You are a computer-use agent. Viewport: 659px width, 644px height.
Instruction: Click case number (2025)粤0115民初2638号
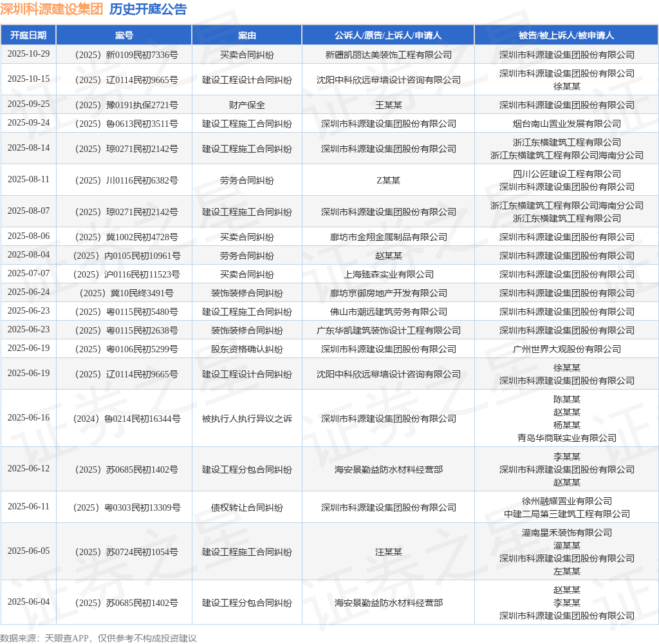126,330
